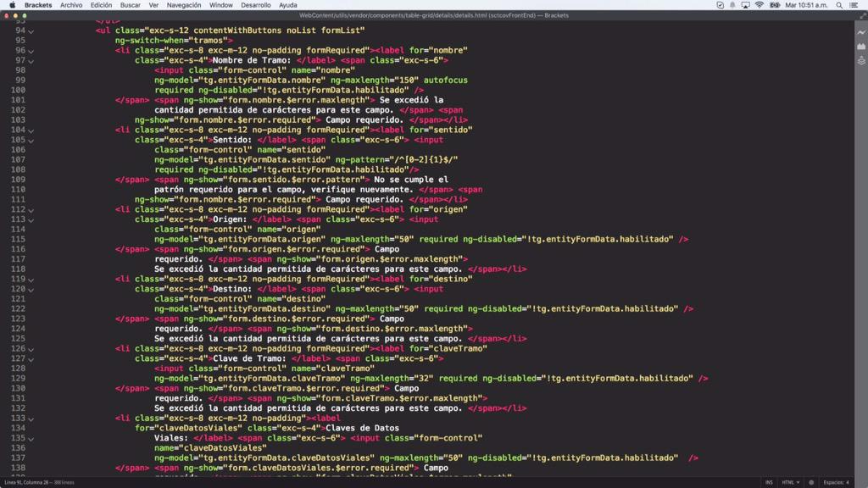The image size is (868, 488).
Task: Collapse code fold at line 96
Action: pyautogui.click(x=31, y=51)
